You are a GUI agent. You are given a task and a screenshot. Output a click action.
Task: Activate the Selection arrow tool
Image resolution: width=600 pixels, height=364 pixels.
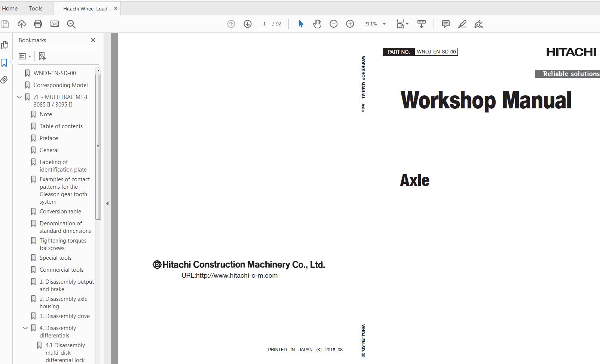[301, 24]
